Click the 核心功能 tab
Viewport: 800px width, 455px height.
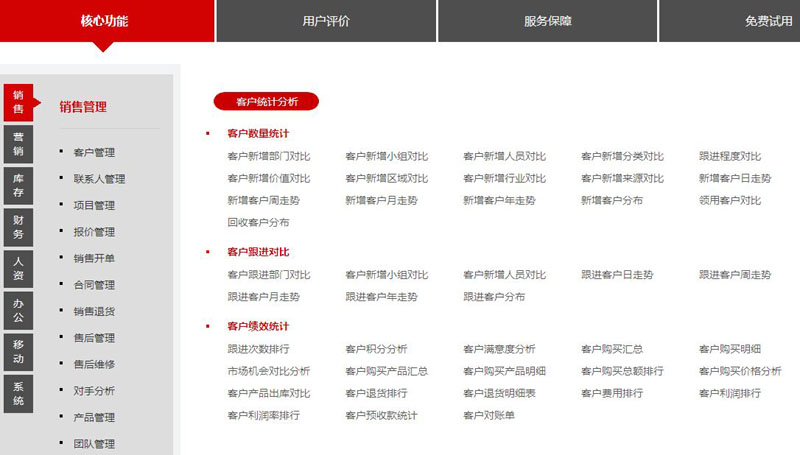click(105, 21)
